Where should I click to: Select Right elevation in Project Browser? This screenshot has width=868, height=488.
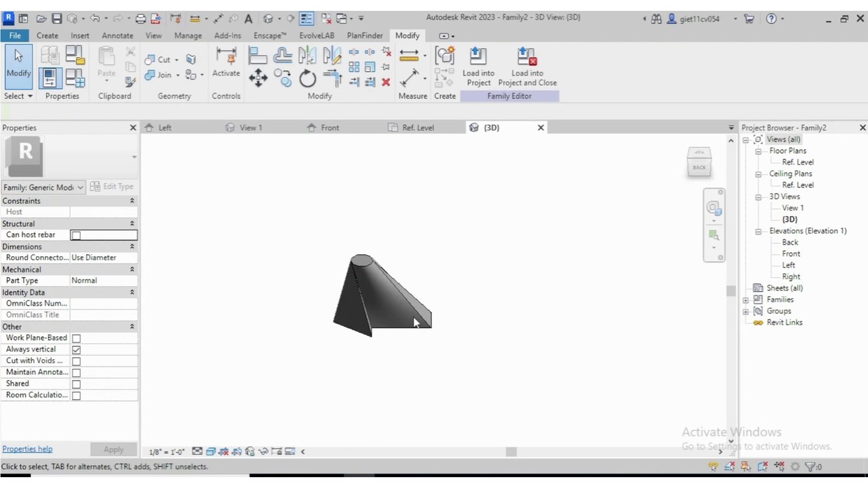(791, 277)
